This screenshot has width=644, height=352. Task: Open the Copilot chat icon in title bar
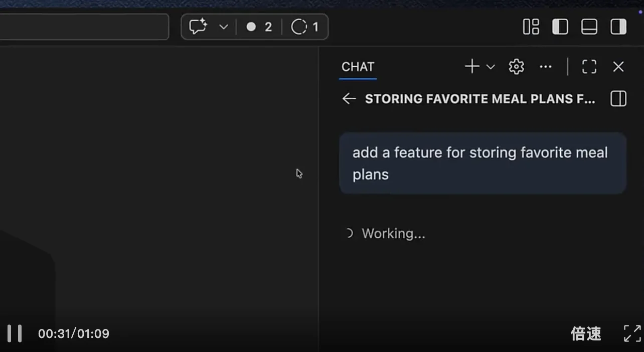[198, 27]
